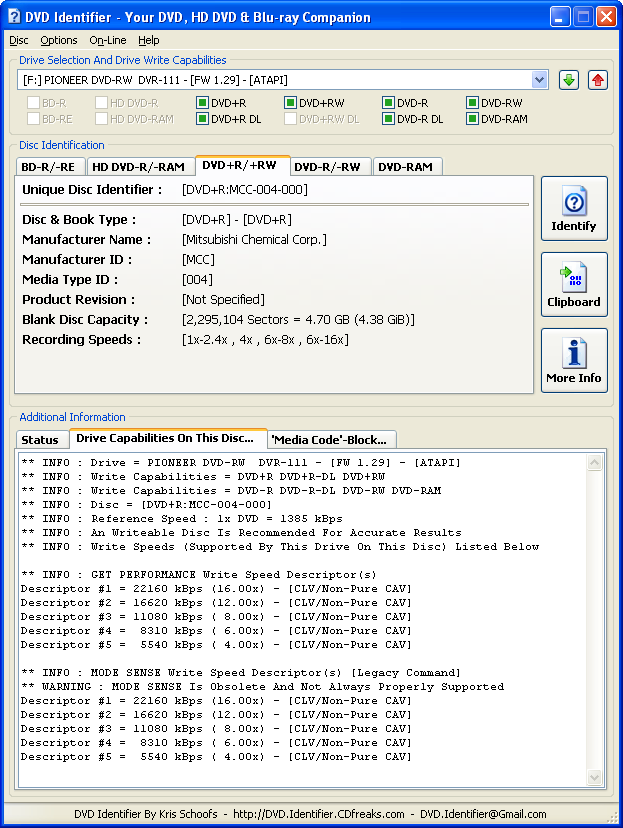Toggle the HD DVD-R checkbox

tap(101, 102)
